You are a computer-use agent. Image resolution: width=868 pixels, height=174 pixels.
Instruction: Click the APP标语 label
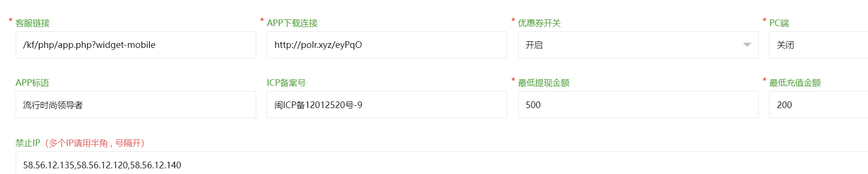coord(32,83)
